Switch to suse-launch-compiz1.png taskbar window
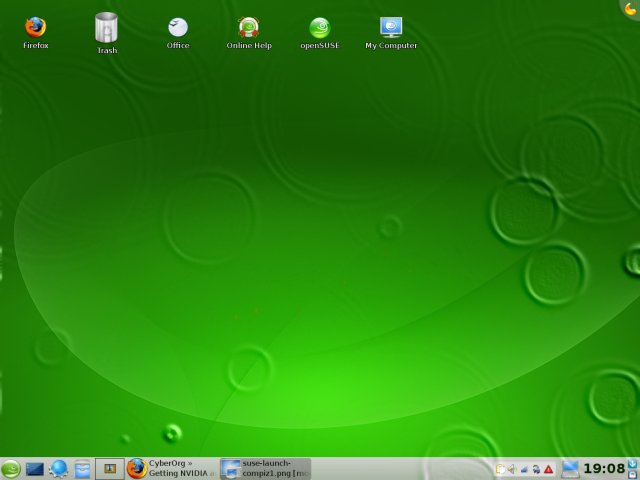The image size is (640, 480). point(265,469)
